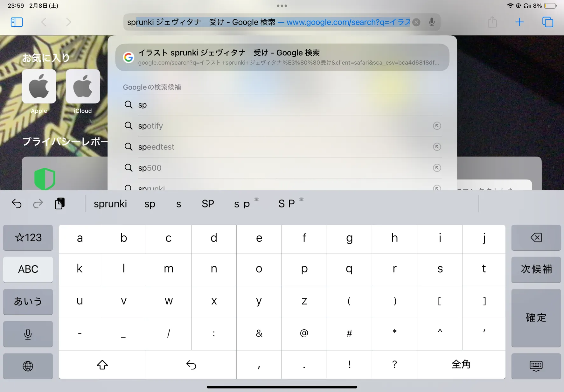The height and width of the screenshot is (392, 564).
Task: Tap the "t" key
Action: (484, 270)
